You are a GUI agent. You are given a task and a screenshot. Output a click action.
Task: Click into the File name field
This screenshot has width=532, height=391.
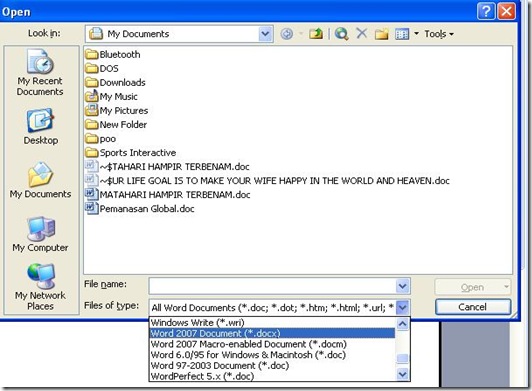(x=272, y=286)
